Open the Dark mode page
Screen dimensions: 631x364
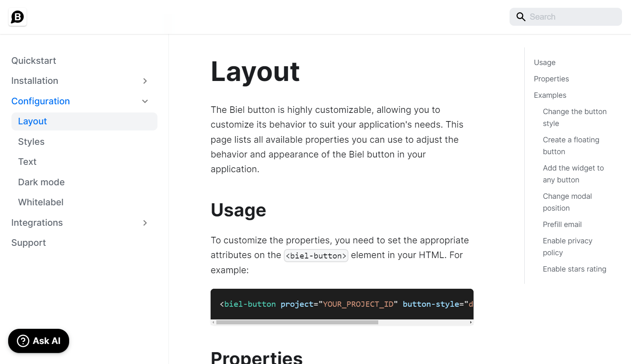click(41, 182)
